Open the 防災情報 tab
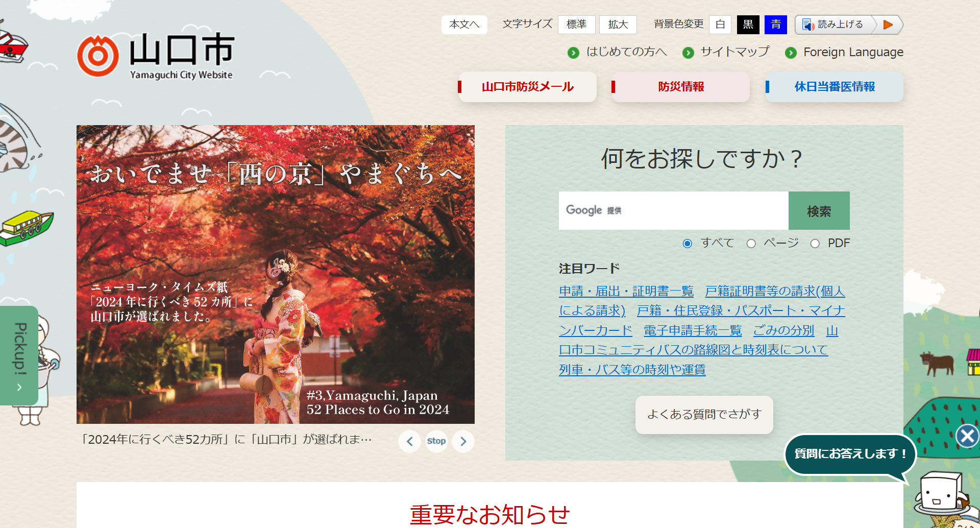This screenshot has height=528, width=980. (681, 87)
